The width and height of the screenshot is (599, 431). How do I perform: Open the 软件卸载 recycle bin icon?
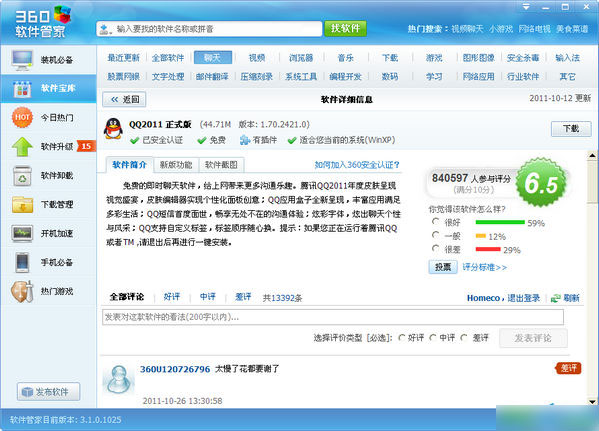pos(22,176)
